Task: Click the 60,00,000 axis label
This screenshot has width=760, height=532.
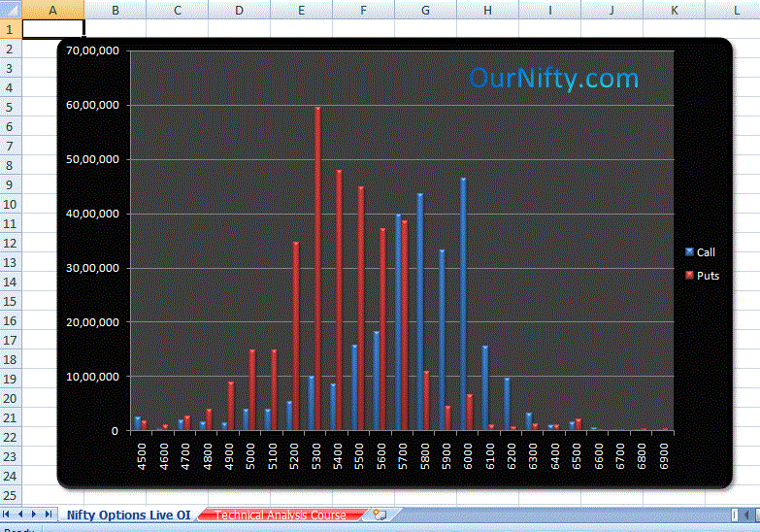Action: pyautogui.click(x=92, y=105)
